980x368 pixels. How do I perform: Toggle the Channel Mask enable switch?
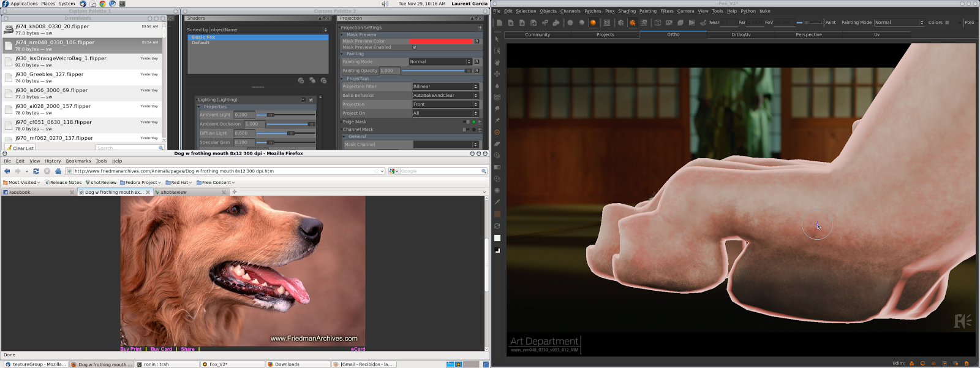click(466, 129)
